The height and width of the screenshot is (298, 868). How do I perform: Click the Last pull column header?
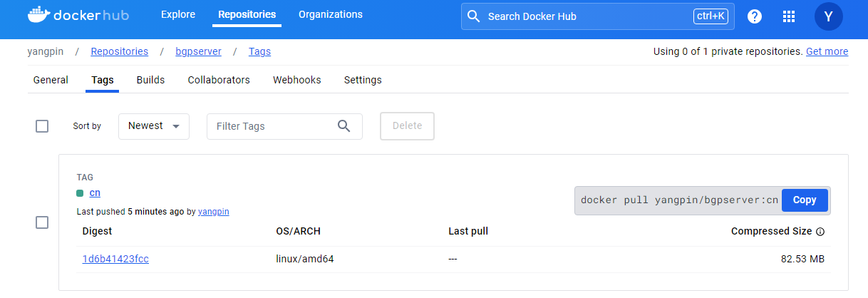point(468,231)
